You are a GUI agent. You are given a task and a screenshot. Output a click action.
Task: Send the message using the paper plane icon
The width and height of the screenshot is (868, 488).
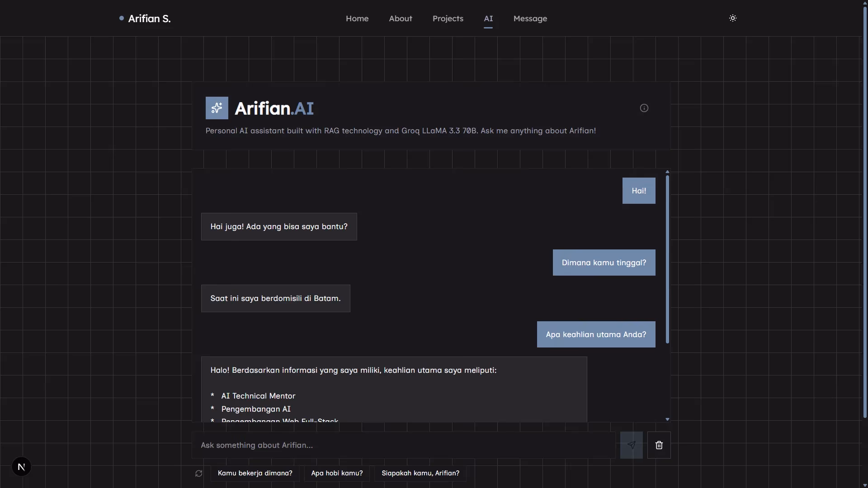coord(631,445)
